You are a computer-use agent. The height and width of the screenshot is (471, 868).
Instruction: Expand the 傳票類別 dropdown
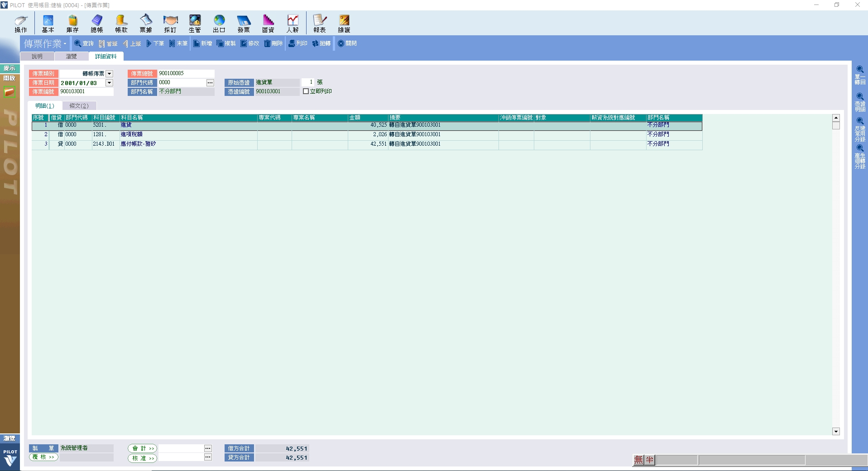109,73
